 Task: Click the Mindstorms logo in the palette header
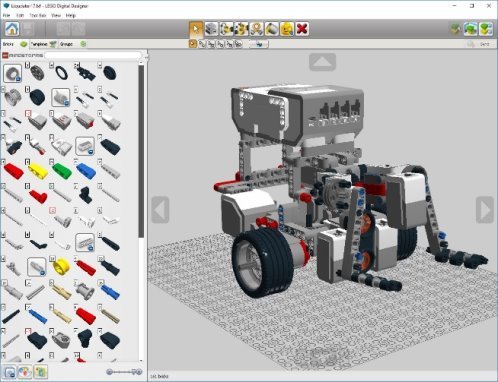(x=23, y=55)
